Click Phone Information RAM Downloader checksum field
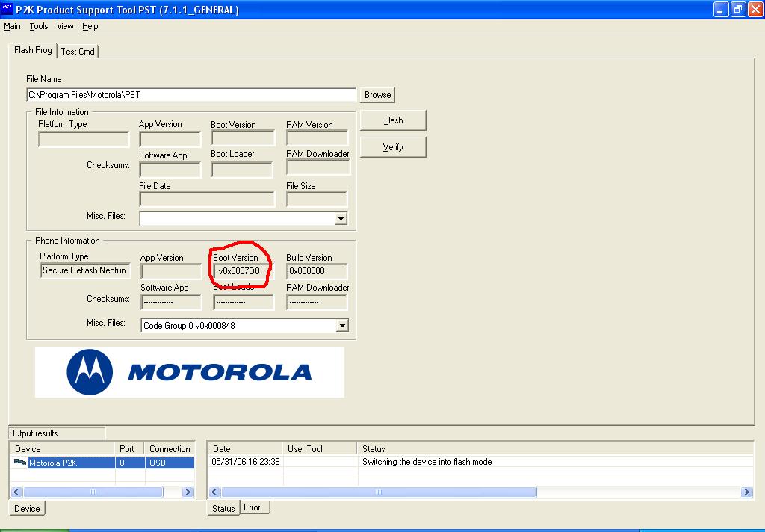Viewport: 765px width, 532px height. (x=317, y=302)
